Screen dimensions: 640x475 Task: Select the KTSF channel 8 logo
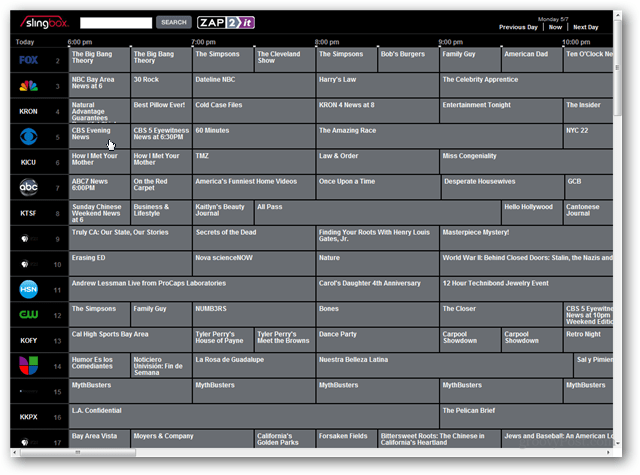click(29, 213)
